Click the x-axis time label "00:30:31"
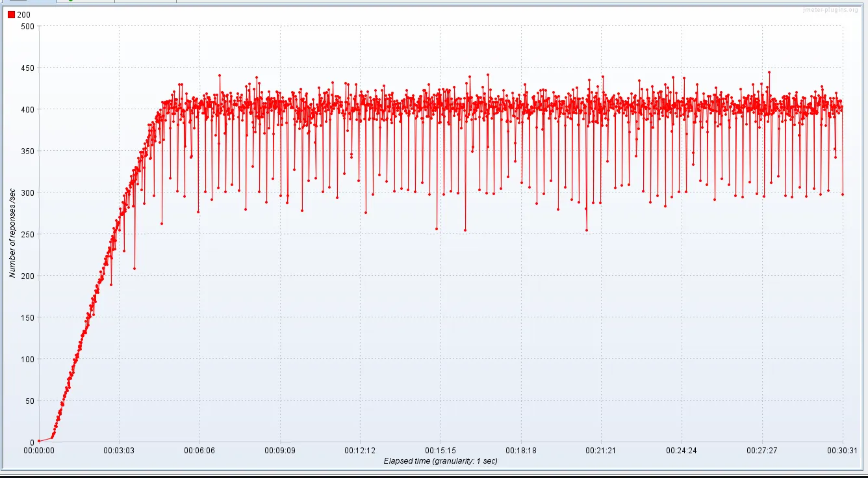 (843, 451)
